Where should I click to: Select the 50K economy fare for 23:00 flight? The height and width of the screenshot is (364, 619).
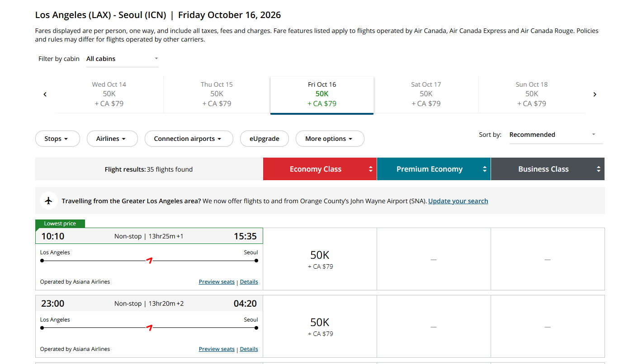[x=320, y=327]
